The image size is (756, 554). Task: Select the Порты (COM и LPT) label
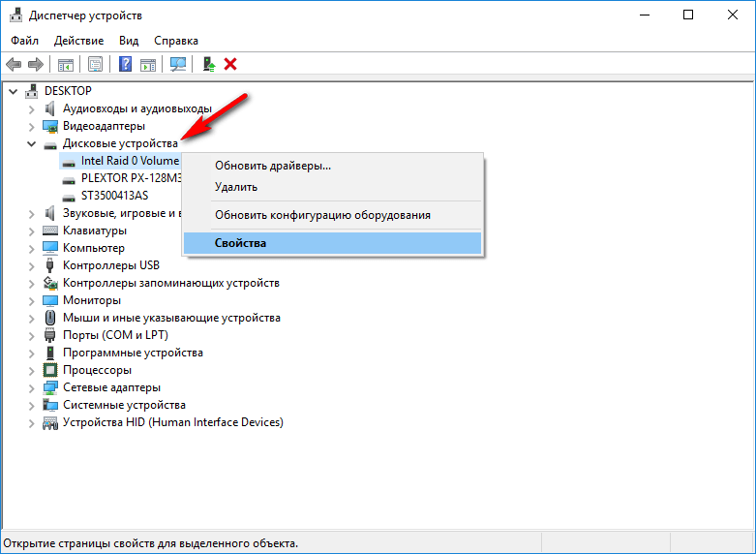point(116,335)
